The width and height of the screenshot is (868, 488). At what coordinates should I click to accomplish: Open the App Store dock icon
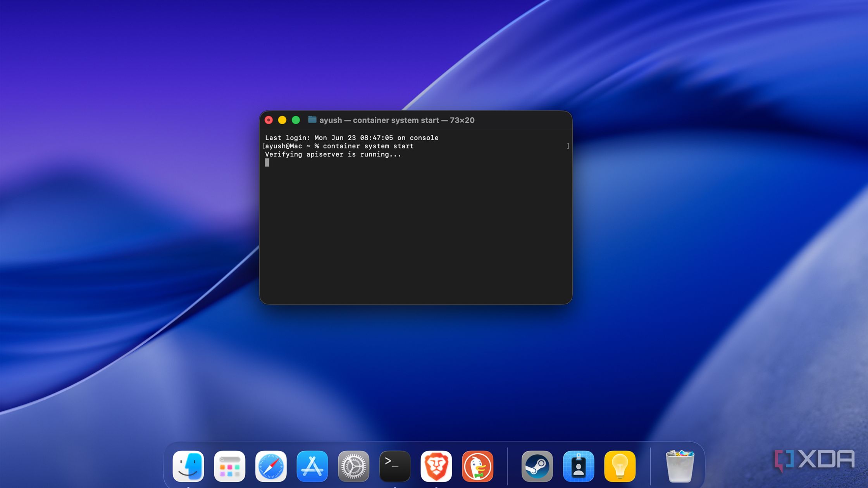point(312,466)
